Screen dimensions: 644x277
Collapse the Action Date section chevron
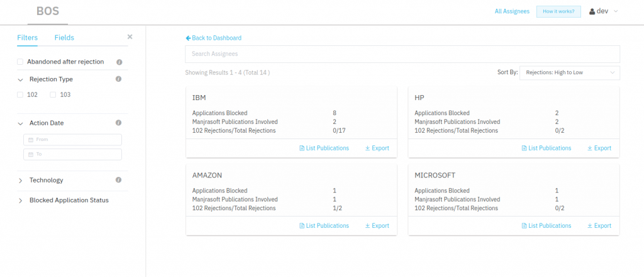click(20, 123)
